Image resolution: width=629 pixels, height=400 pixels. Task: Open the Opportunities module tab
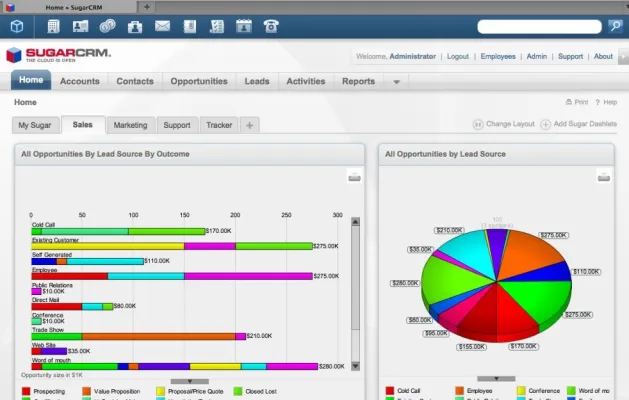[x=199, y=82]
